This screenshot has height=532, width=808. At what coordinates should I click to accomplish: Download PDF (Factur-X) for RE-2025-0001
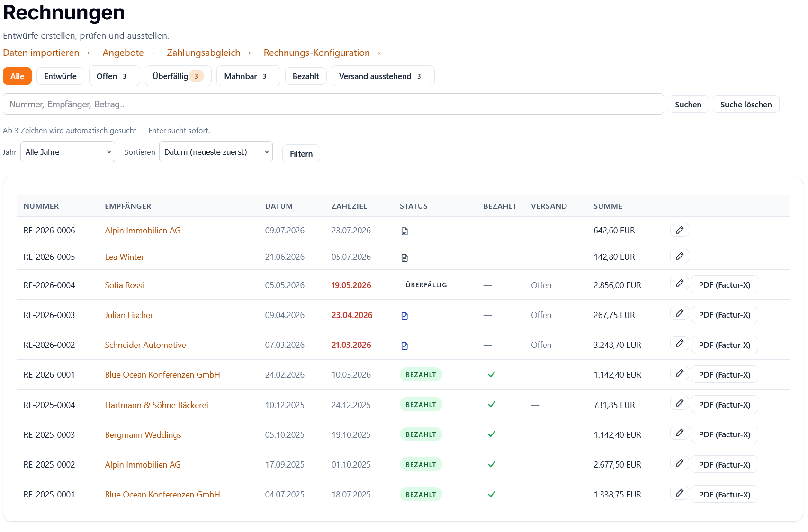[725, 495]
